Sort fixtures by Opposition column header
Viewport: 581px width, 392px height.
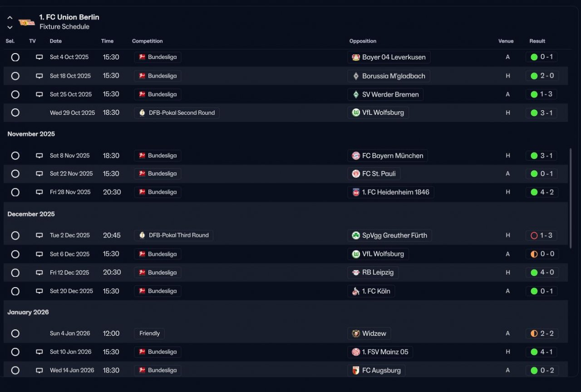[x=363, y=41]
